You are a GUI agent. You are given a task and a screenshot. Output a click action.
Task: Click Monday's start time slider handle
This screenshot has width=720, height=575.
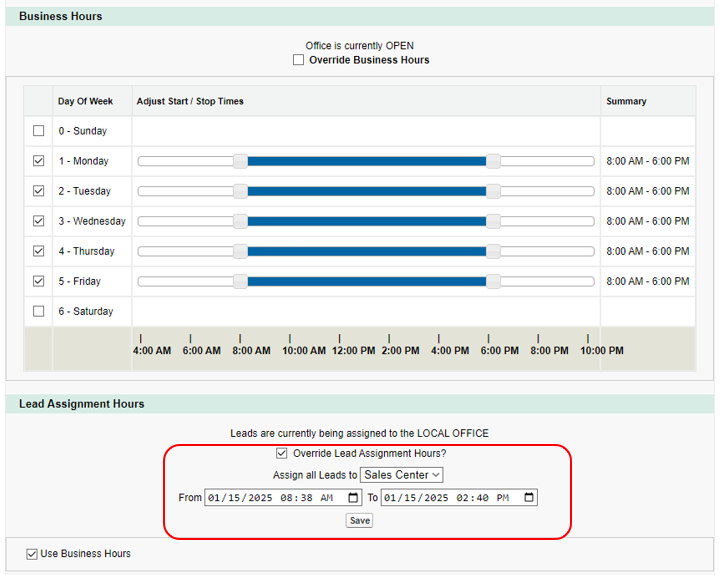tap(240, 161)
